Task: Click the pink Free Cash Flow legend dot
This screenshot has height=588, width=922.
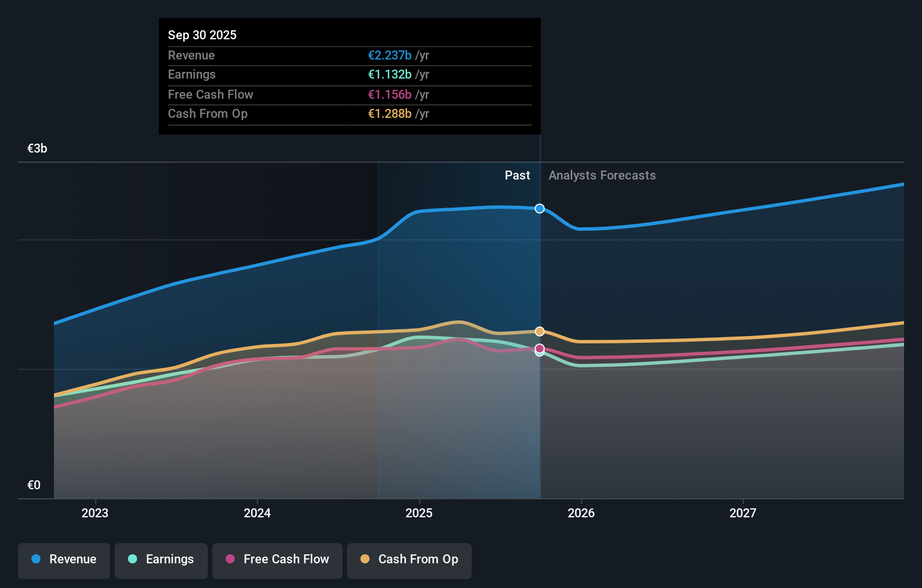Action: [x=231, y=559]
